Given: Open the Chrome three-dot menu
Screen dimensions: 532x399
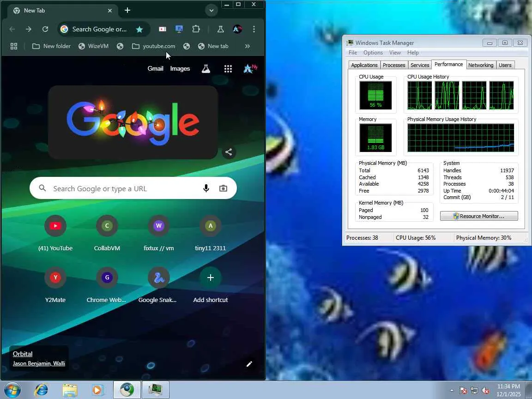Looking at the screenshot, I should coord(254,29).
